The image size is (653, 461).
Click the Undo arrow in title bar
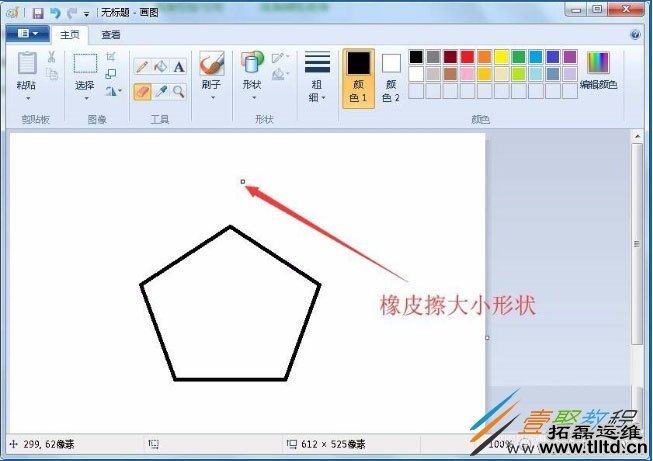pyautogui.click(x=55, y=13)
